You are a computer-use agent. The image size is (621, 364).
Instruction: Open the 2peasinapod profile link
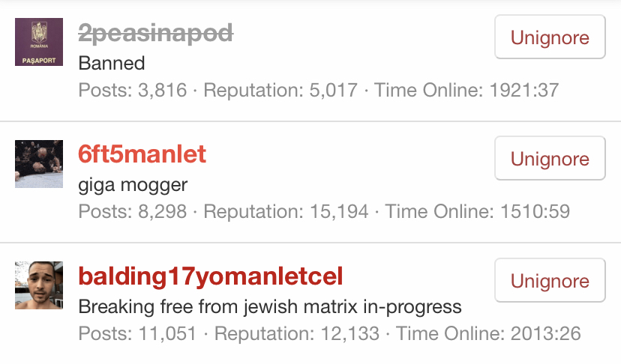tap(156, 33)
